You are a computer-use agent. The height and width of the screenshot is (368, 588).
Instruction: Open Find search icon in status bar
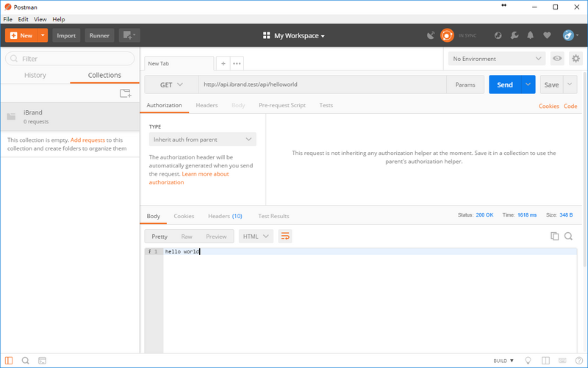tap(26, 361)
